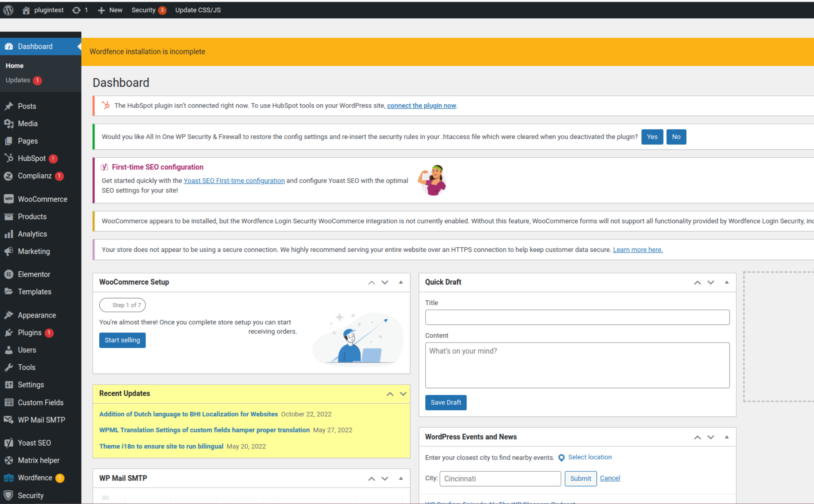814x504 pixels.
Task: Move Quick Draft widget down
Action: tap(711, 282)
